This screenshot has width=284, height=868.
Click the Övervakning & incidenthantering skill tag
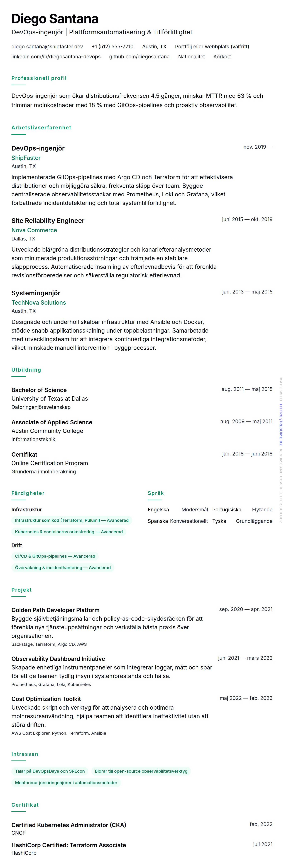pyautogui.click(x=63, y=567)
